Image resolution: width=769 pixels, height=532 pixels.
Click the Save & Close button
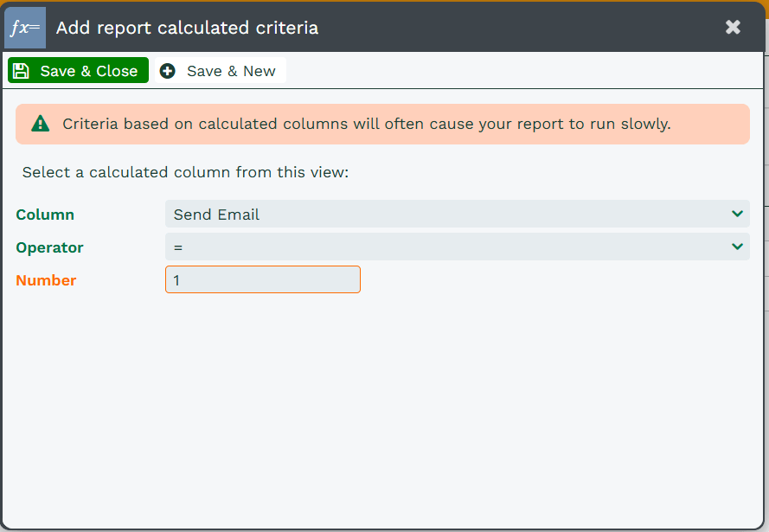pyautogui.click(x=78, y=71)
